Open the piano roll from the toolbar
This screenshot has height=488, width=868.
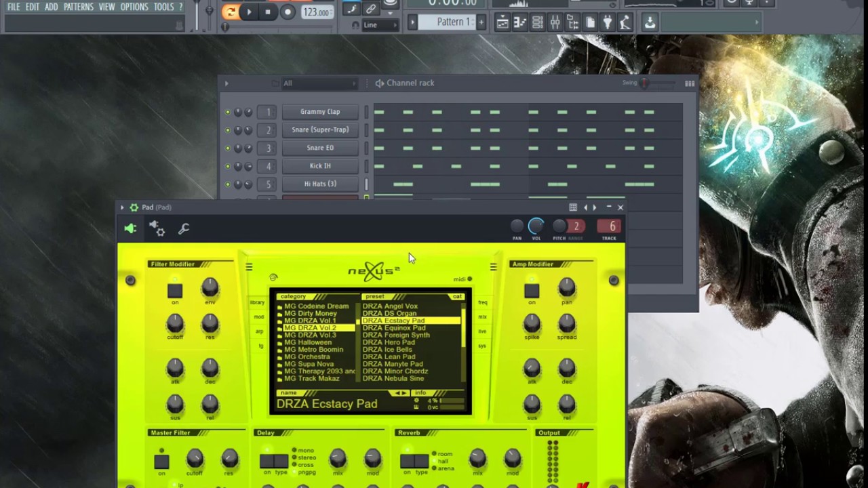pyautogui.click(x=520, y=22)
